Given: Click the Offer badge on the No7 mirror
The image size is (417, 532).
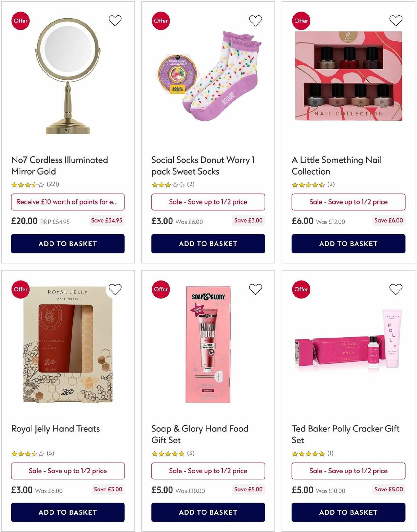Looking at the screenshot, I should click(20, 21).
